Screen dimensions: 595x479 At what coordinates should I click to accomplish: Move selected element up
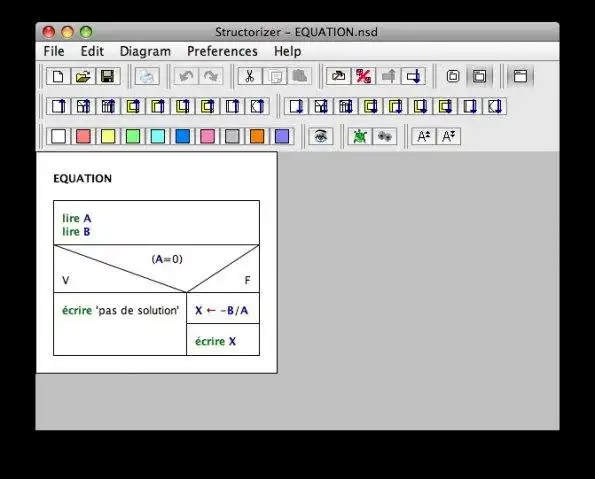click(x=389, y=76)
